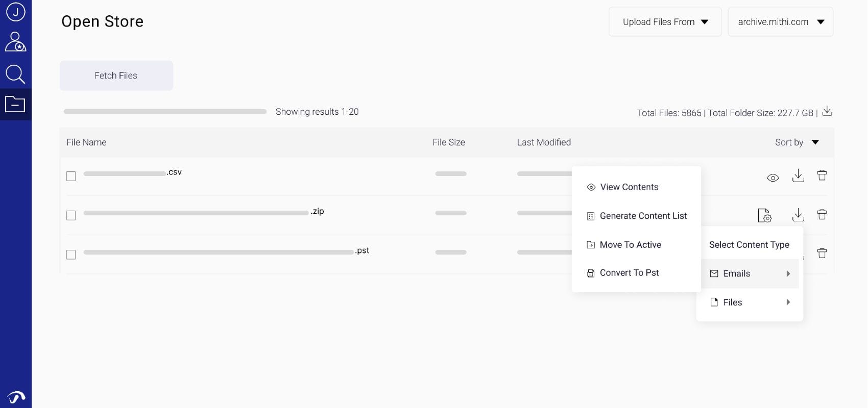The height and width of the screenshot is (408, 868).
Task: Download the .csv file
Action: (x=798, y=176)
